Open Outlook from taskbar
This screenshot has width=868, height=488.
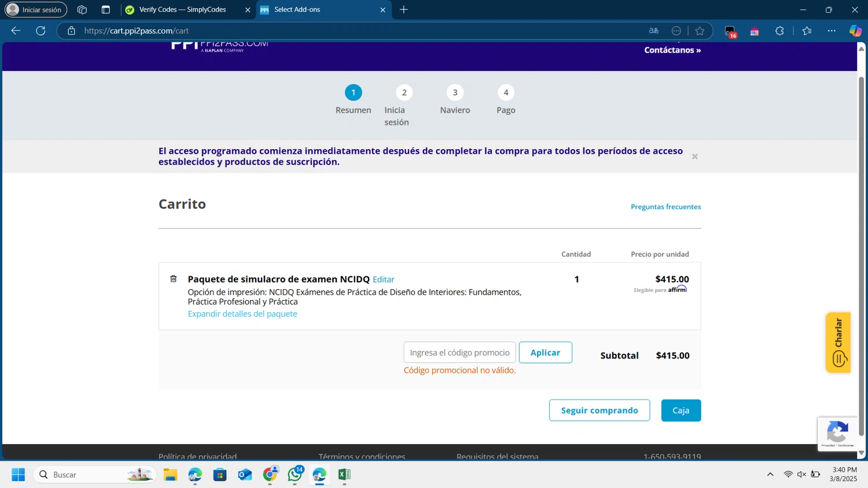[245, 475]
